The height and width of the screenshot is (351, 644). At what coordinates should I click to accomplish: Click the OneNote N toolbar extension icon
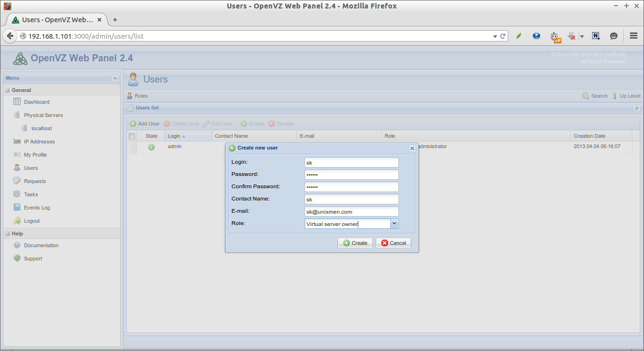click(x=596, y=36)
